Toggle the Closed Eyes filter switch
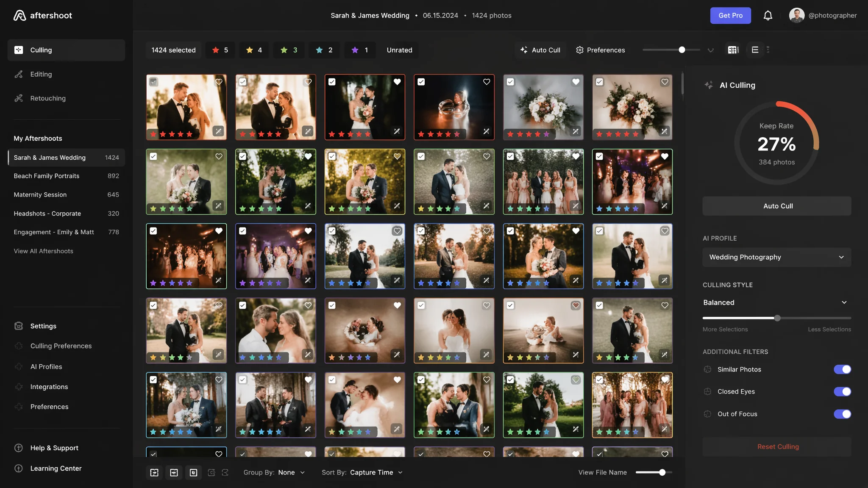868x488 pixels. pyautogui.click(x=842, y=391)
